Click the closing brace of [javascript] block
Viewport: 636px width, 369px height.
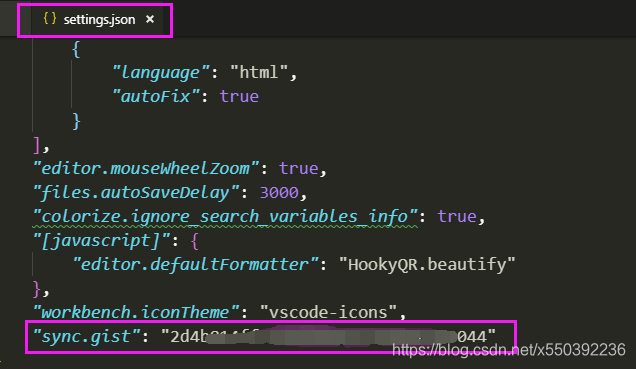[x=37, y=289]
